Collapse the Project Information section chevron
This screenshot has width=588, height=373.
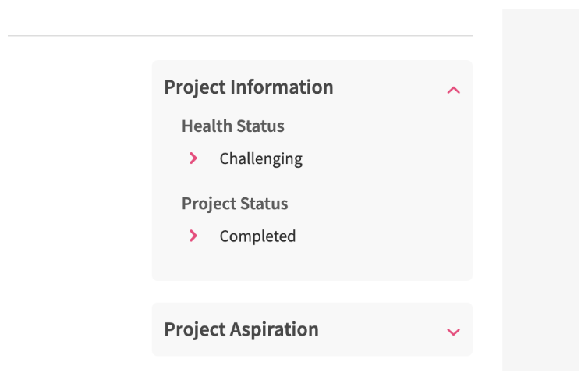click(453, 90)
